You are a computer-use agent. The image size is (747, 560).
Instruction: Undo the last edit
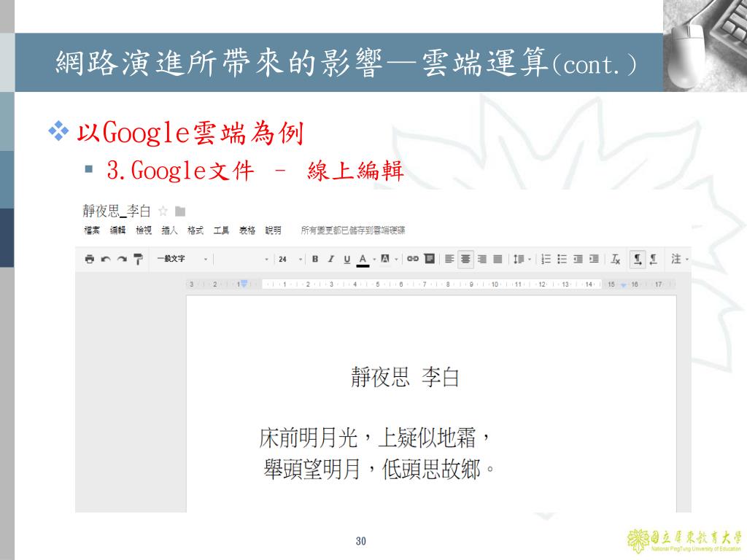(x=106, y=259)
